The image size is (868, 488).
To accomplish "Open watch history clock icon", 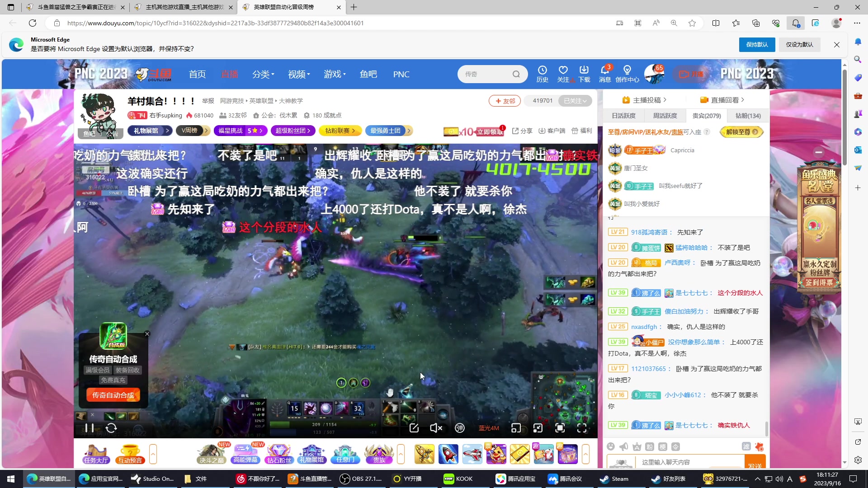I will coord(542,74).
